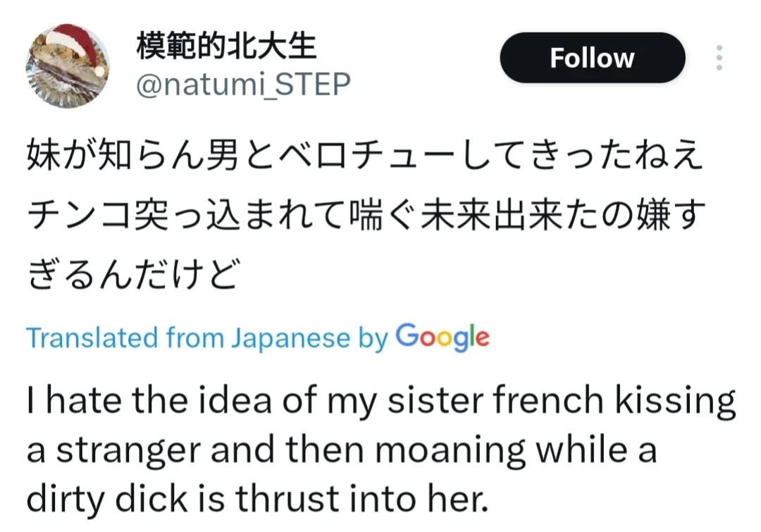The image size is (761, 532).
Task: Click the colorful Google logo
Action: tap(443, 337)
